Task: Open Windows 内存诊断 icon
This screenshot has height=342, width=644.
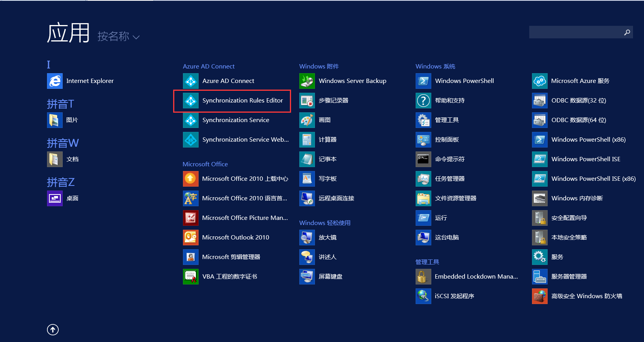Action: click(x=540, y=198)
